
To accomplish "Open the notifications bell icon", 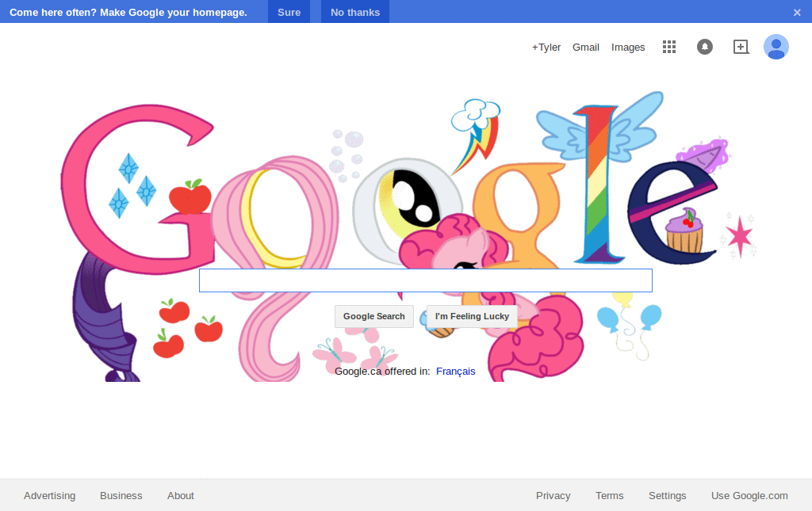I will click(x=705, y=47).
